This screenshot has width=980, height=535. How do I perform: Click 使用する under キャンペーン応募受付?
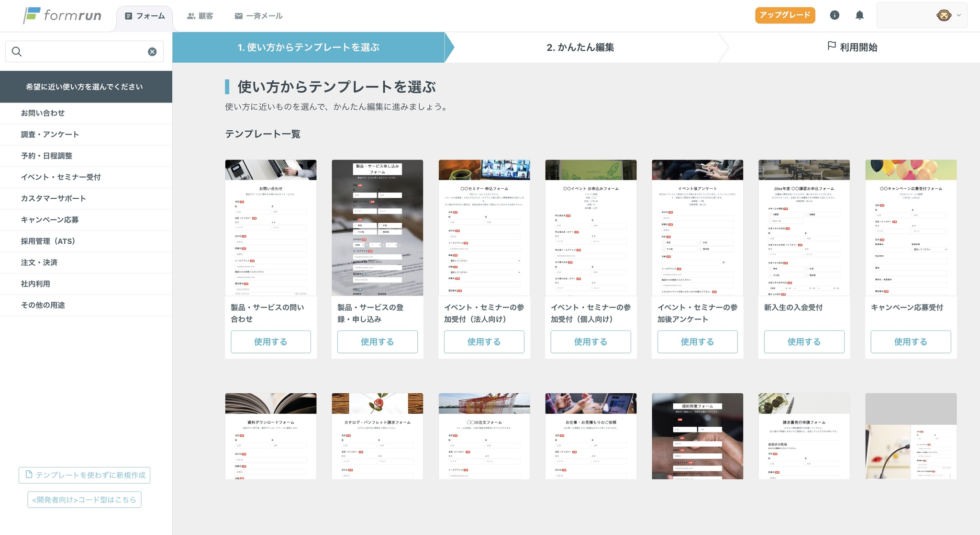point(911,341)
